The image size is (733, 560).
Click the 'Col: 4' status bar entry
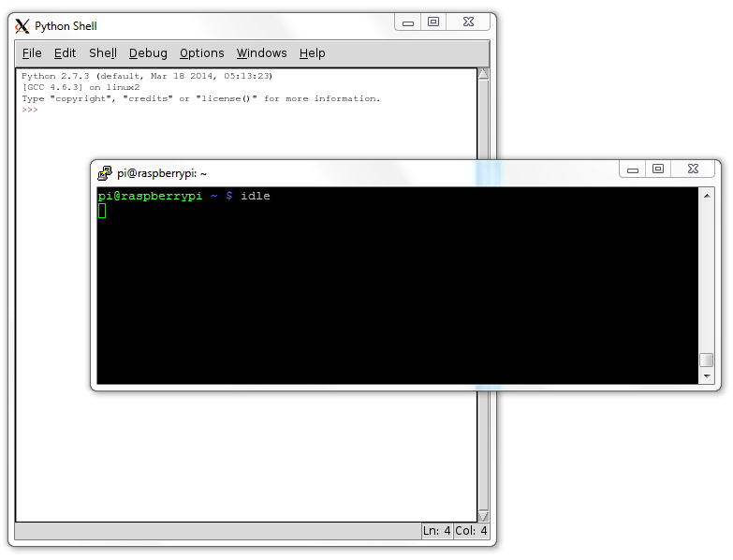tap(471, 531)
